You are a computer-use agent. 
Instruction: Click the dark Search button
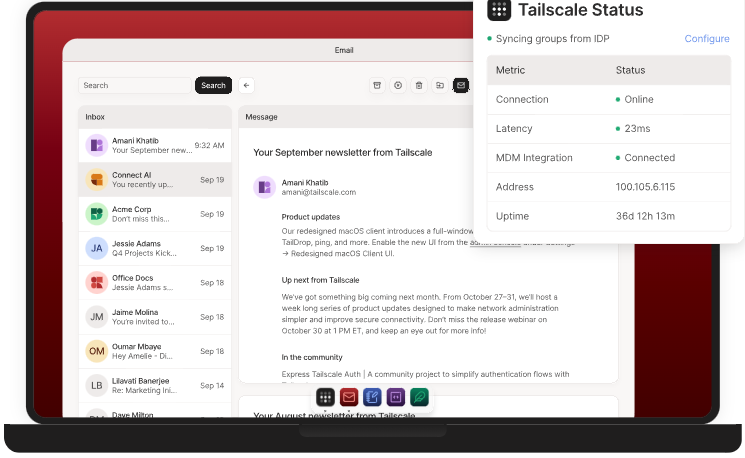click(x=213, y=86)
